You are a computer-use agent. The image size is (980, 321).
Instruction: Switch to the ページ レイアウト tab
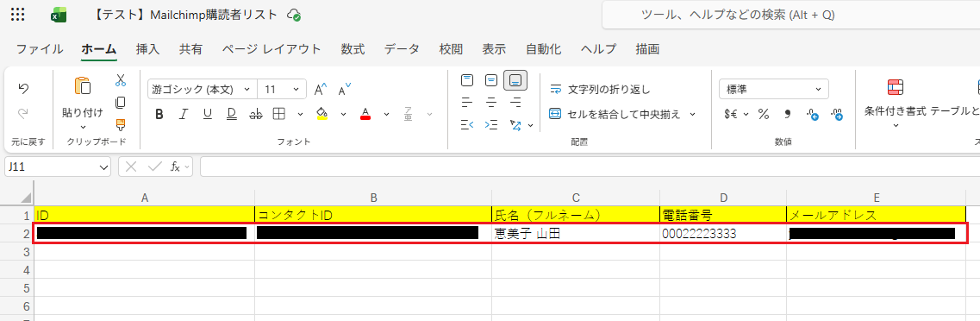(x=272, y=49)
